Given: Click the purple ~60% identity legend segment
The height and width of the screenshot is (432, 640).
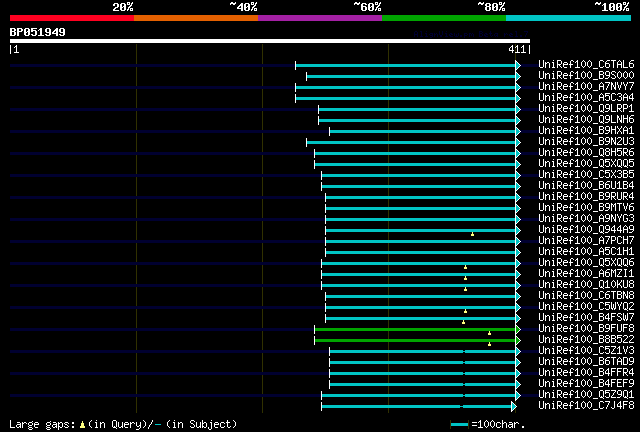Looking at the screenshot, I should (320, 18).
